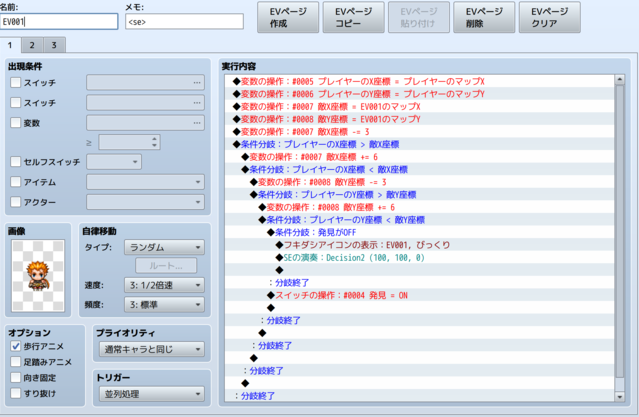Open the セルフスイッチ dropdown
Viewport: 639px width, 417px height.
[x=114, y=162]
